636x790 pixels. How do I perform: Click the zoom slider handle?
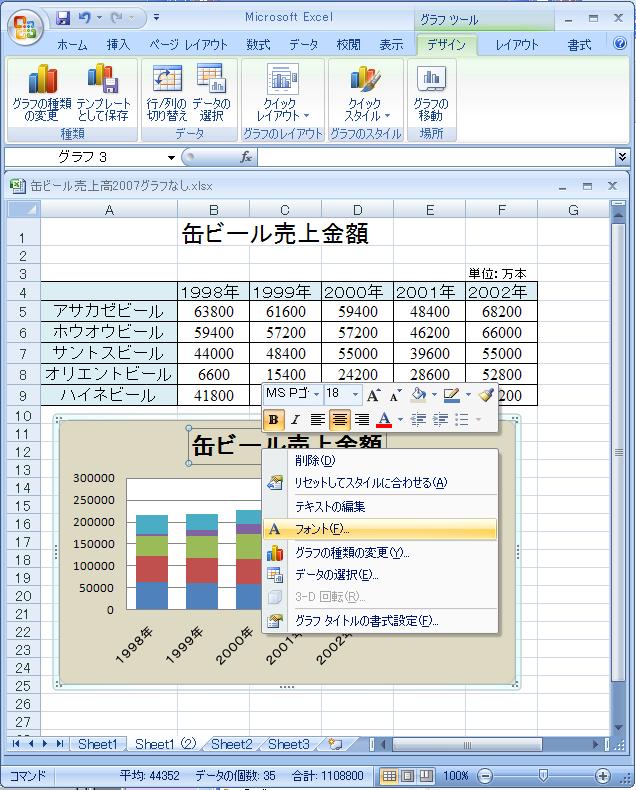point(543,775)
